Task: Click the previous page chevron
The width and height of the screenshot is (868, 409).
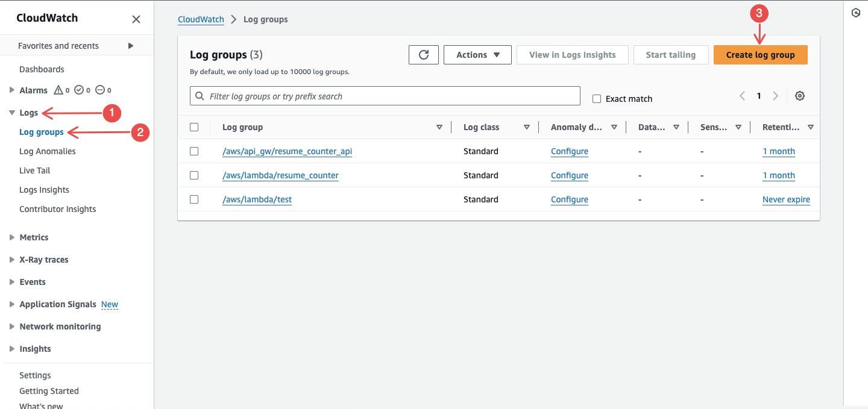Action: (x=742, y=95)
